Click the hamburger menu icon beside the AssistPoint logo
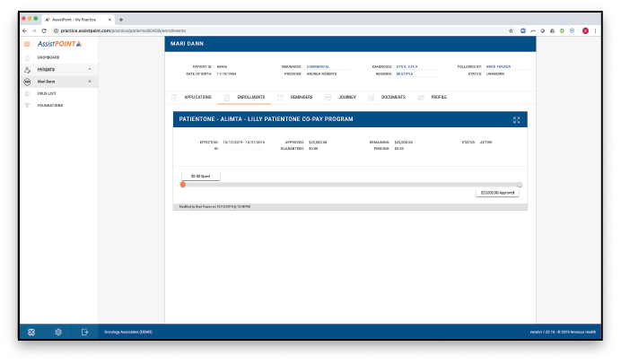The height and width of the screenshot is (364, 621). click(27, 44)
